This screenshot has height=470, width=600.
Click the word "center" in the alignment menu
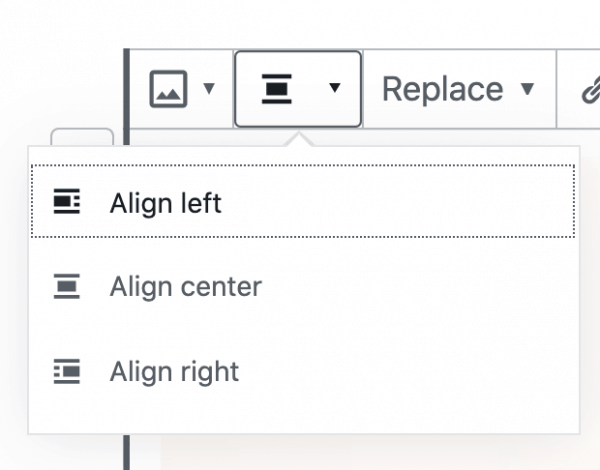(x=221, y=286)
